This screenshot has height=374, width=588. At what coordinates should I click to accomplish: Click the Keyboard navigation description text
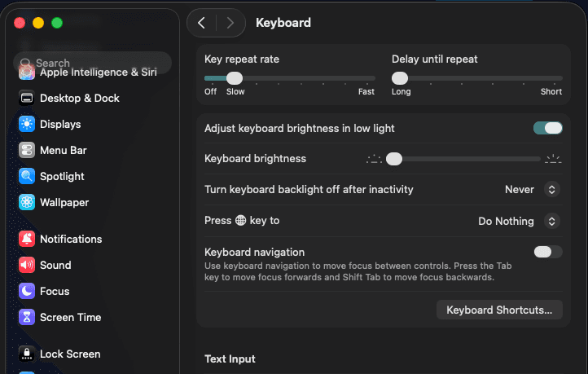(x=358, y=271)
